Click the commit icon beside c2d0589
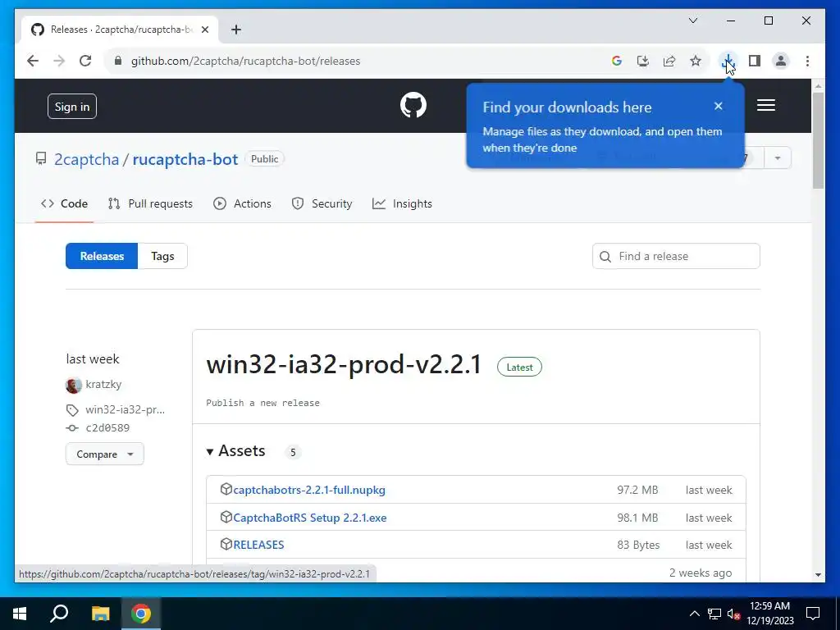The width and height of the screenshot is (840, 630). (x=72, y=428)
